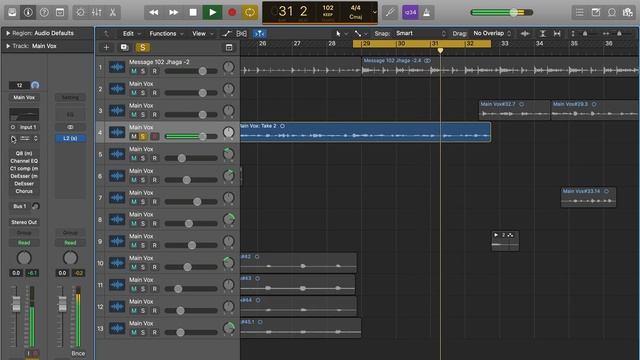Image resolution: width=640 pixels, height=360 pixels.
Task: Toggle the purple count-in button
Action: click(x=410, y=12)
